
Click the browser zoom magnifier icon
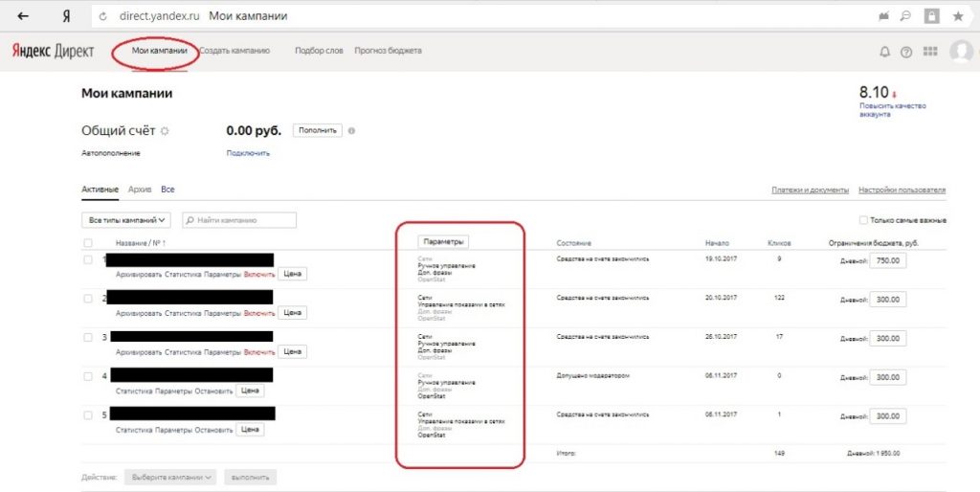905,16
